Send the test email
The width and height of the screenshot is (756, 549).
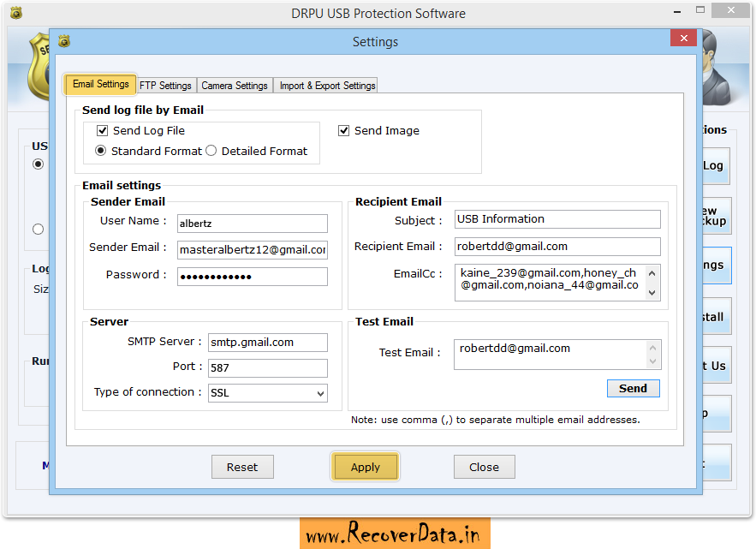click(633, 388)
